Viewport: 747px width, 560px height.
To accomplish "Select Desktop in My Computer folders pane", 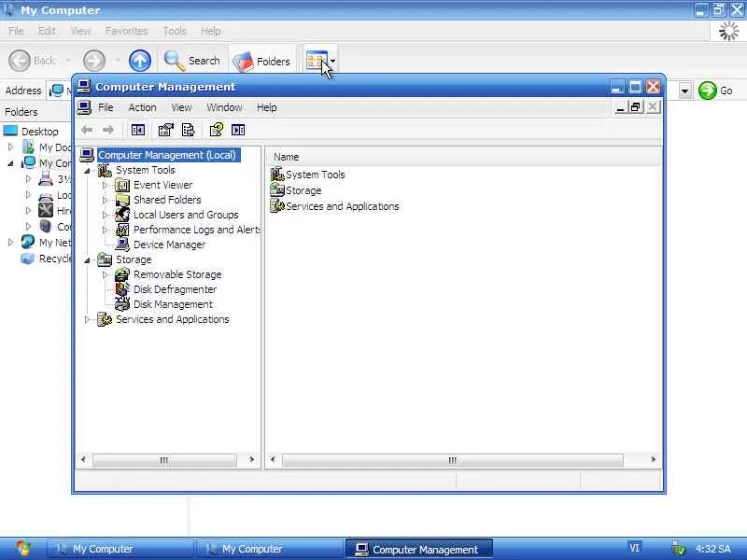I will (x=40, y=132).
